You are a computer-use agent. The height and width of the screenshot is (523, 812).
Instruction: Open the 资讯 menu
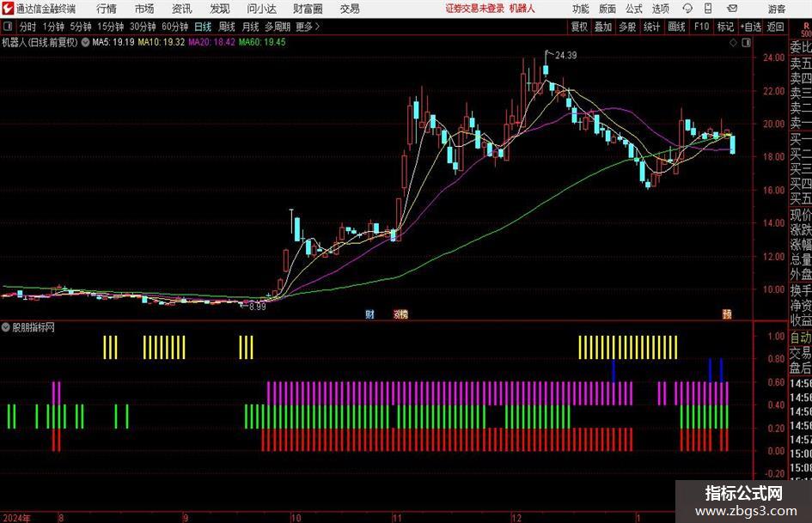tap(182, 9)
